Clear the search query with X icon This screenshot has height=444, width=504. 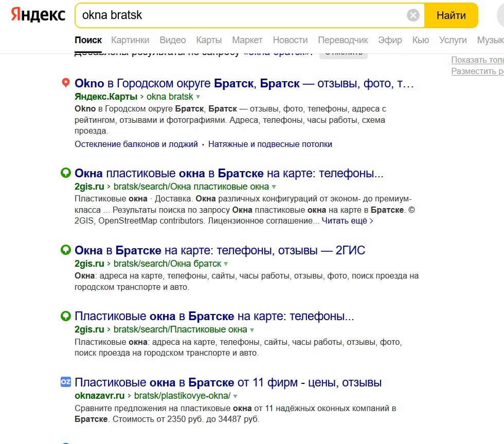[x=413, y=15]
